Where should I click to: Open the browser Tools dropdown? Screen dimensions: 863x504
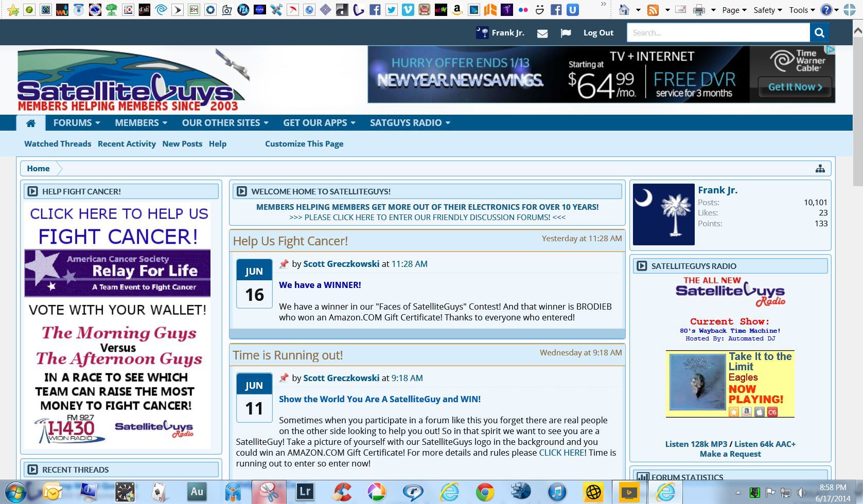point(802,10)
